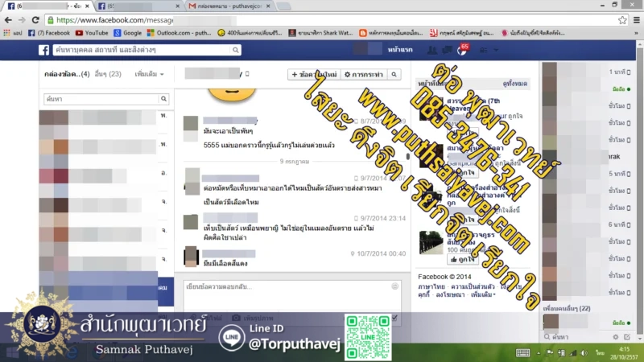Screen dimensions: 644x362
Task: Switch to the first Facebook browser tab
Action: pos(49,6)
